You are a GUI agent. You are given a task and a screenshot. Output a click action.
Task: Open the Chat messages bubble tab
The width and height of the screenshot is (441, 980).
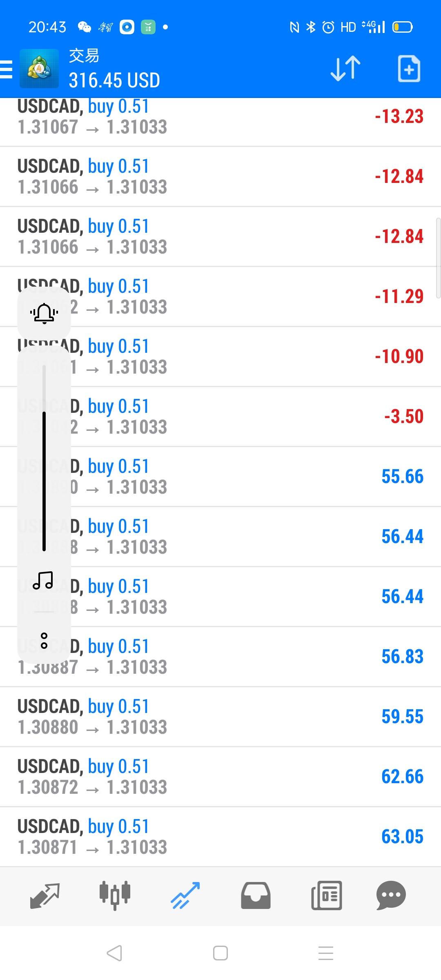(391, 895)
